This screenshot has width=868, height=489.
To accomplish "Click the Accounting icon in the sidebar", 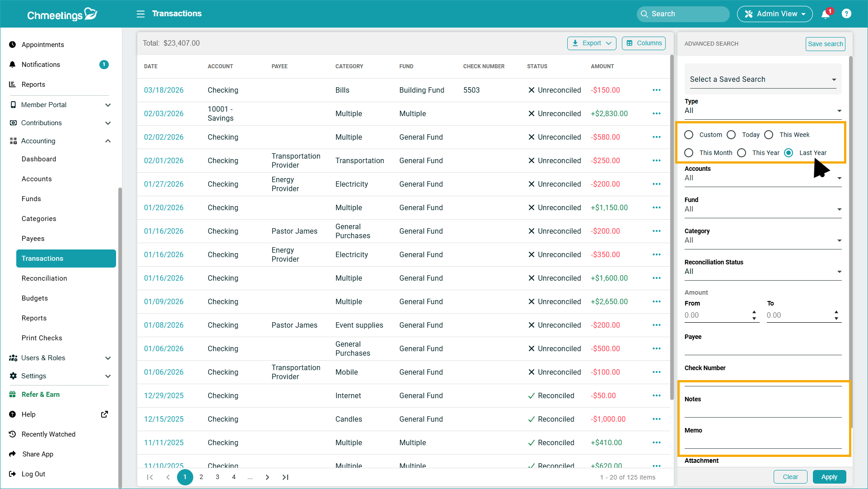I will pos(13,141).
